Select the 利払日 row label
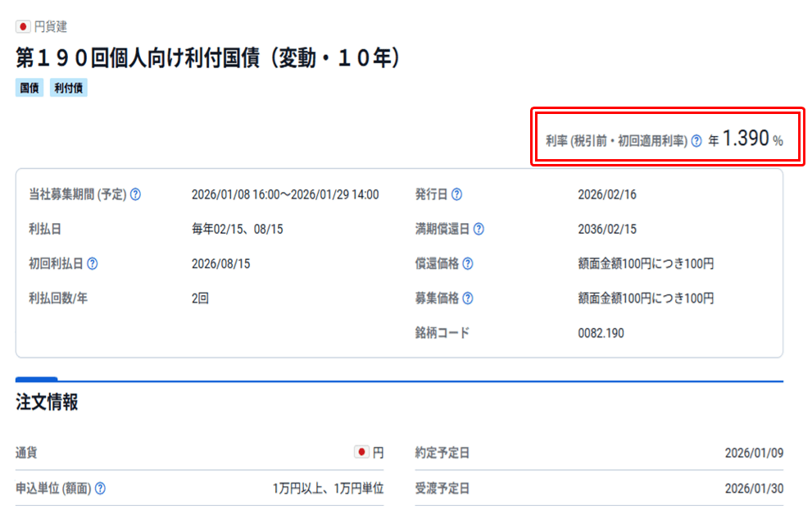 (x=34, y=229)
